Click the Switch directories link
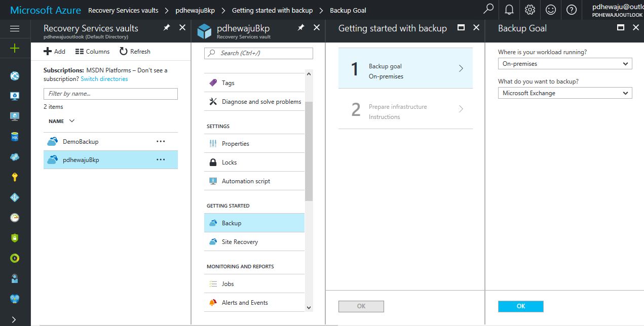The width and height of the screenshot is (644, 326). (104, 79)
